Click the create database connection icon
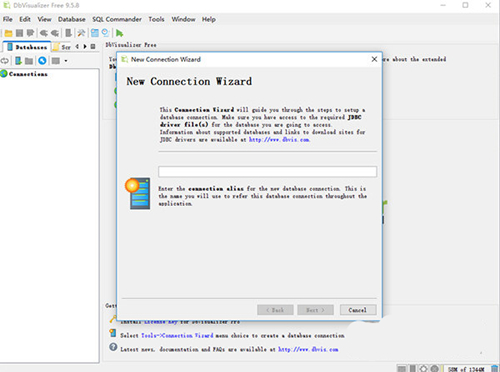The image size is (500, 372). point(18,61)
